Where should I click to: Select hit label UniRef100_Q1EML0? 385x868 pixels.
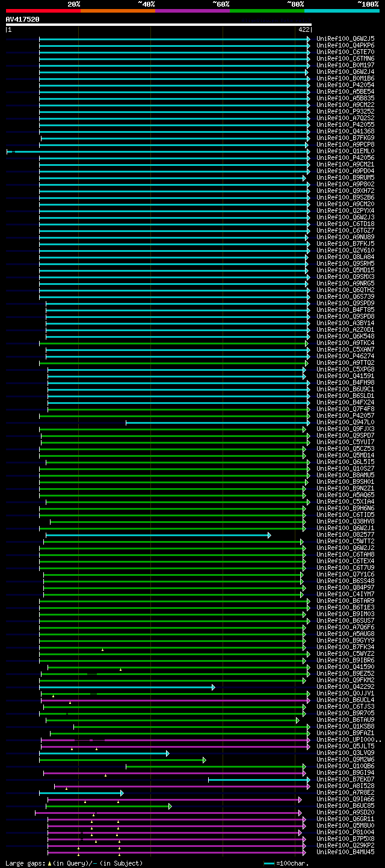pyautogui.click(x=345, y=151)
